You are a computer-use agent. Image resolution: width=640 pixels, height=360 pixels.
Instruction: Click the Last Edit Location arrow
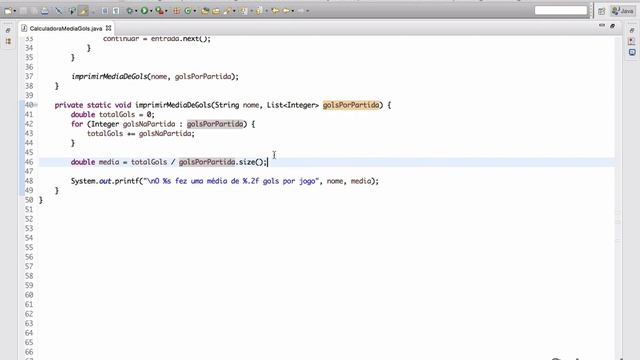pos(275,11)
